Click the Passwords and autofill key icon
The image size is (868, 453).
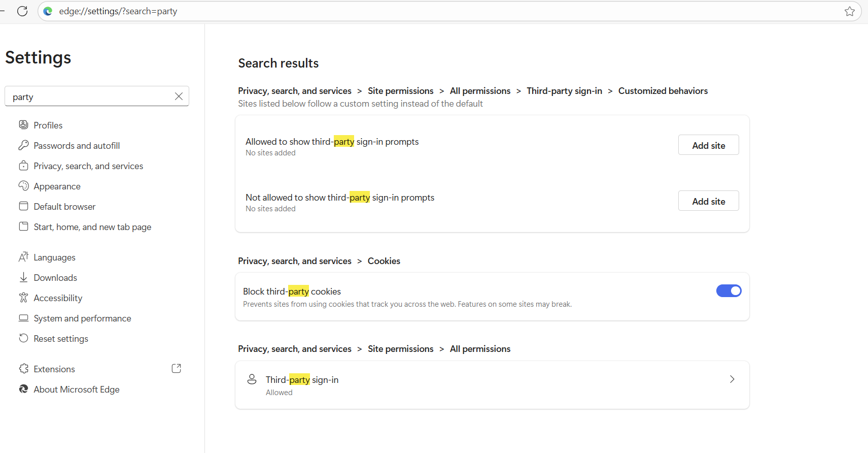pos(23,146)
